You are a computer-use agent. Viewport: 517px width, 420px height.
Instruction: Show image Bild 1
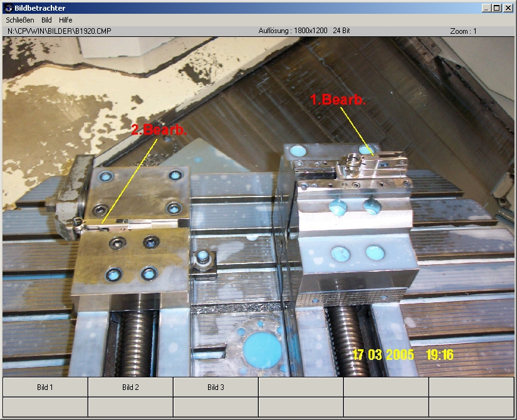click(45, 387)
